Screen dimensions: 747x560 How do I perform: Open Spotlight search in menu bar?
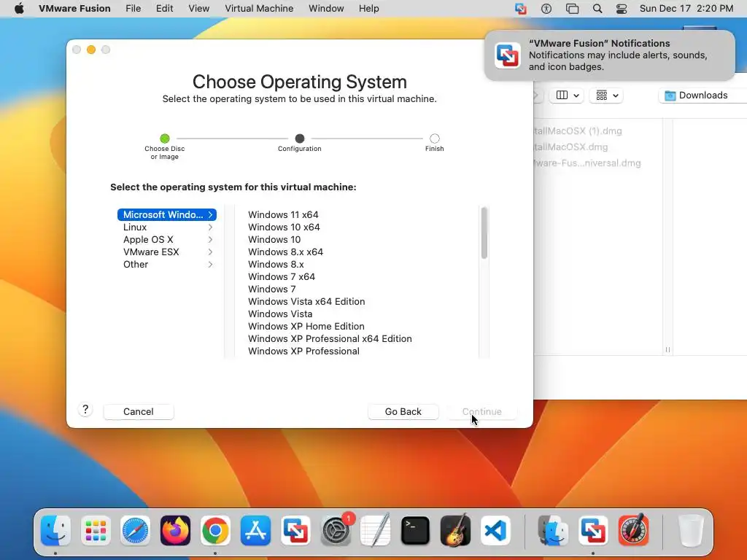597,9
